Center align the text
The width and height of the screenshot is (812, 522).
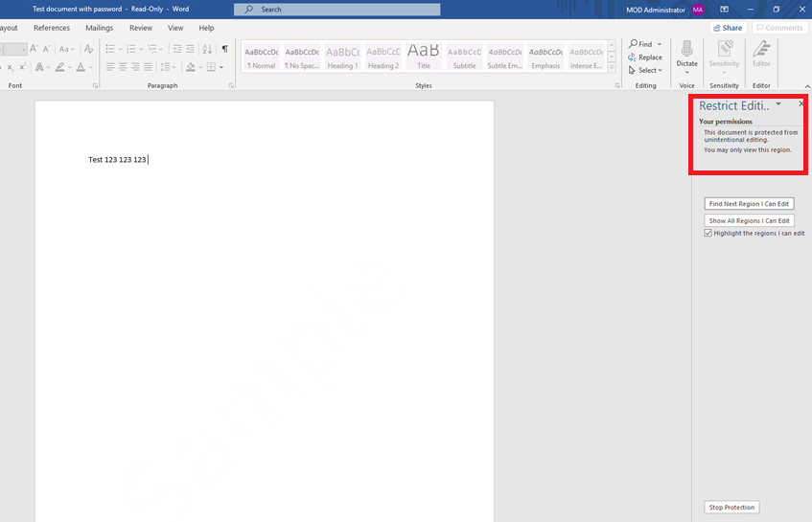[123, 67]
